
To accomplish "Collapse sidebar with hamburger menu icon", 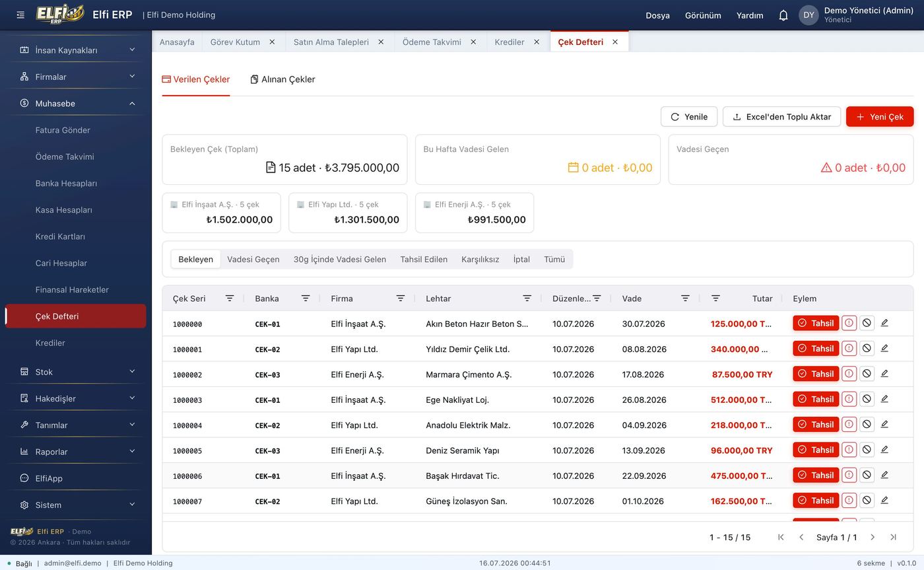I will (x=20, y=15).
